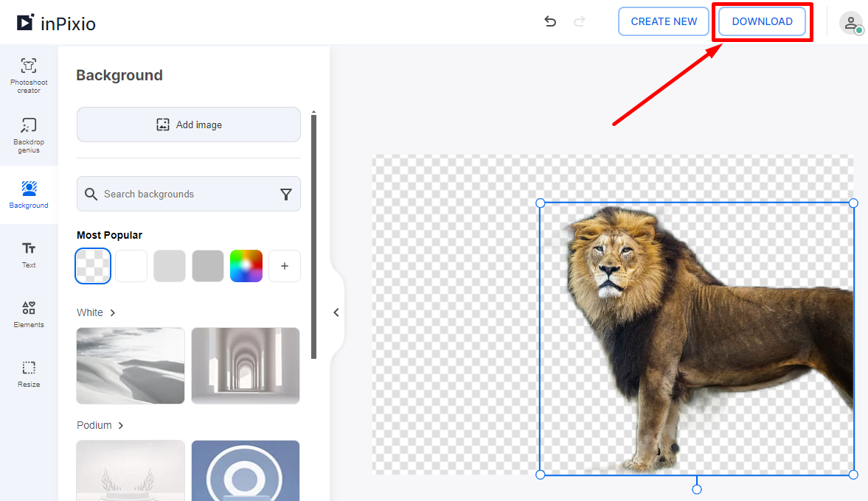Select the plain white background option
Screen dimensions: 868x501
tap(131, 265)
